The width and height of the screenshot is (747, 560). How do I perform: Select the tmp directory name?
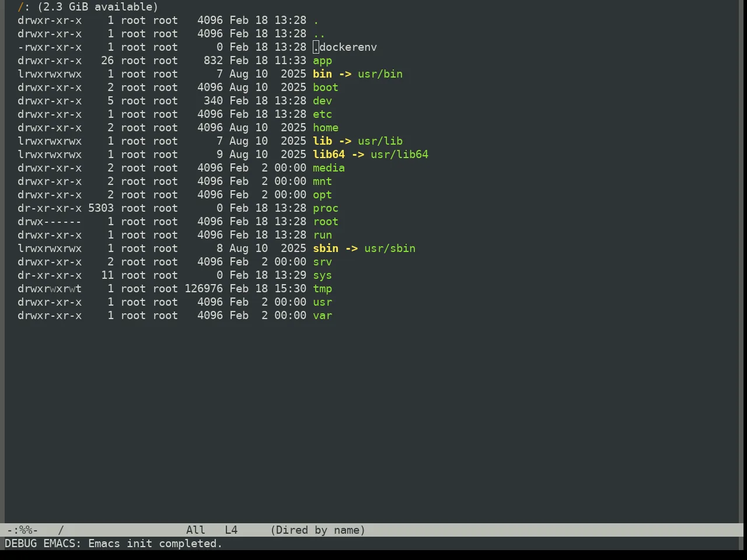point(322,289)
